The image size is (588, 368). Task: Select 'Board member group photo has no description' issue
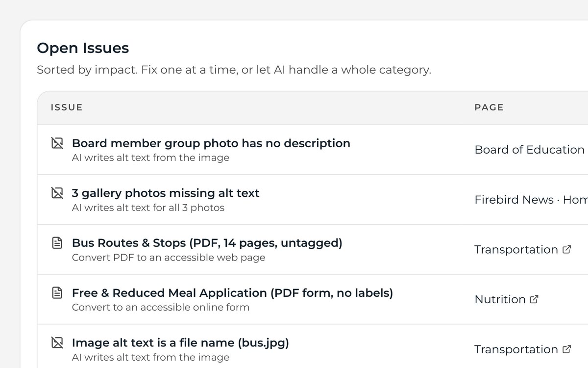point(211,143)
